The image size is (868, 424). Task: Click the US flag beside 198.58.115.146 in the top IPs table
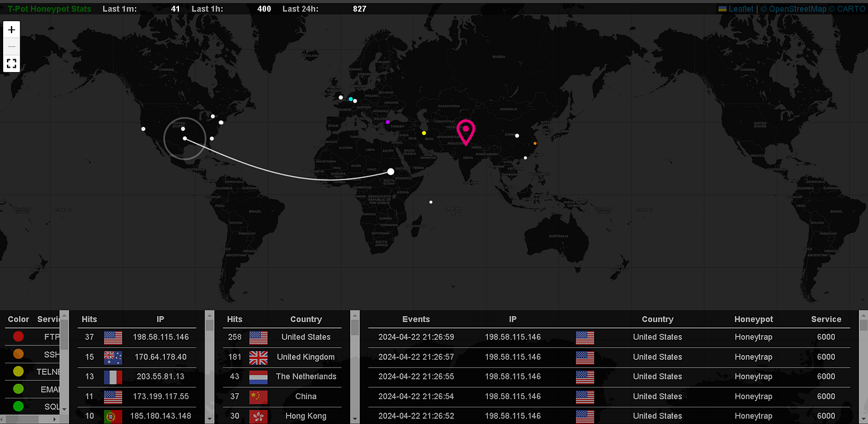113,337
